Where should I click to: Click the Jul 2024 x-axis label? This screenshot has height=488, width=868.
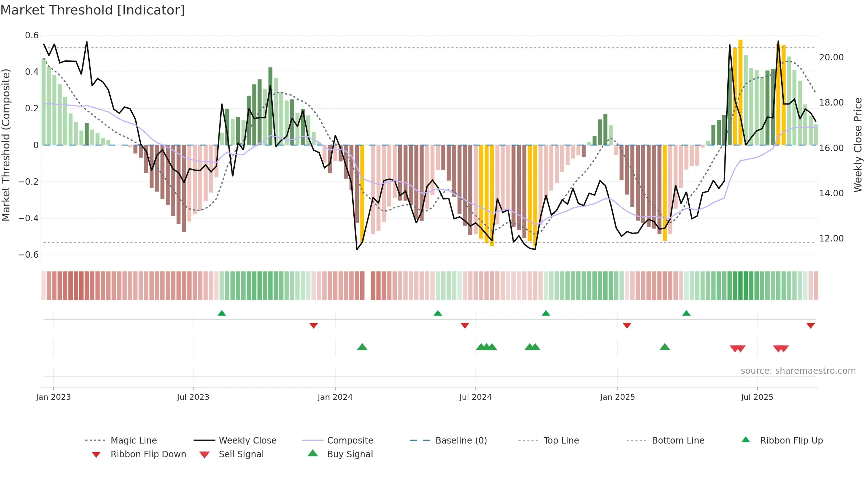click(476, 397)
